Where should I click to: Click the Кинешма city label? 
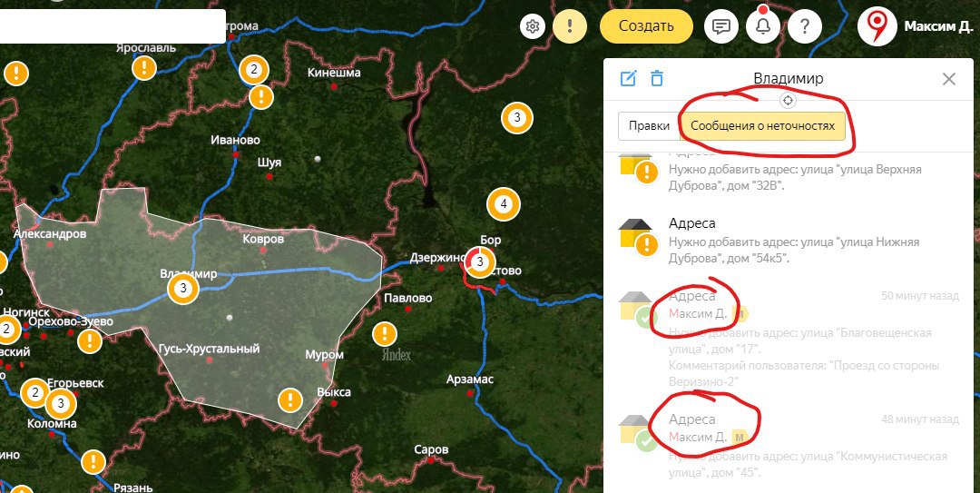pos(334,74)
